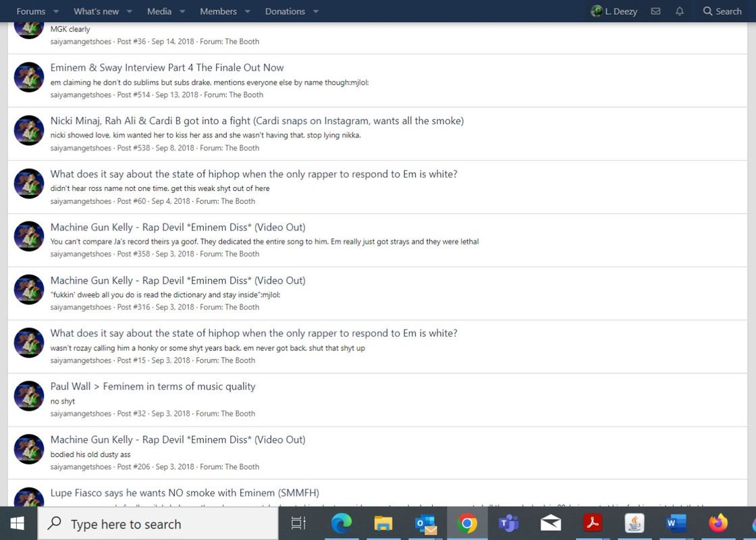Expand the What's new dropdown arrow
756x540 pixels.
click(129, 11)
